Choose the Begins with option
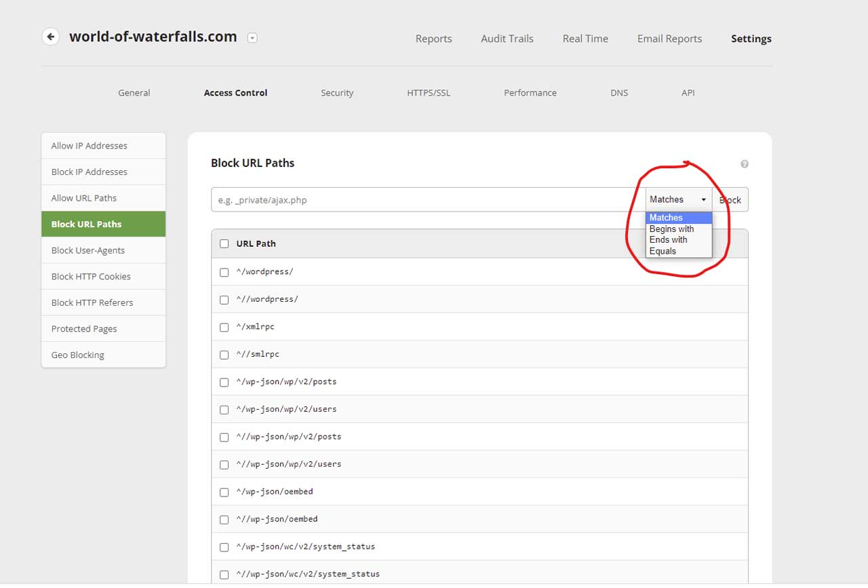Screen dimensions: 868x588 679,229
